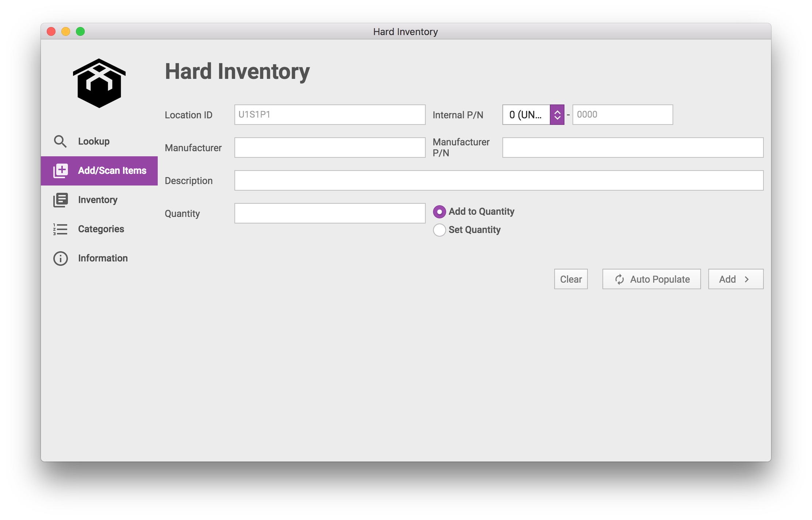The image size is (812, 520).
Task: Select the Set Quantity radio option
Action: tap(440, 230)
